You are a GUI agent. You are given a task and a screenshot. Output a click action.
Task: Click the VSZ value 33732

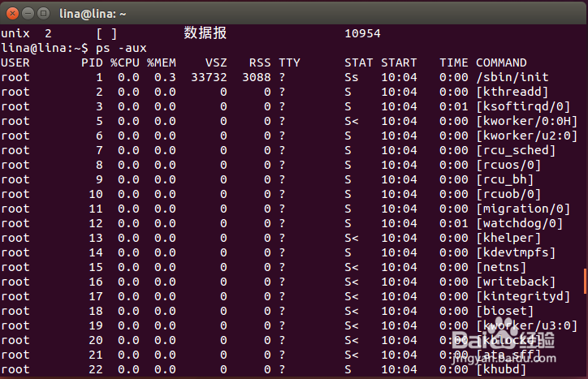click(x=209, y=77)
